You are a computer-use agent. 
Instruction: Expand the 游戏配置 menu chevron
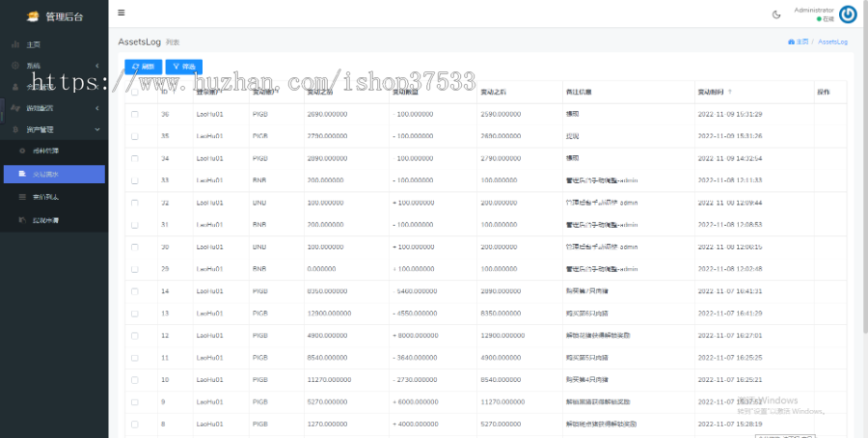tap(97, 108)
